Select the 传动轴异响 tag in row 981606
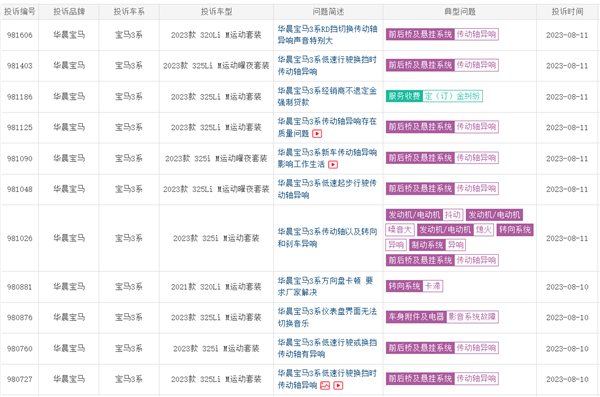 pos(476,34)
